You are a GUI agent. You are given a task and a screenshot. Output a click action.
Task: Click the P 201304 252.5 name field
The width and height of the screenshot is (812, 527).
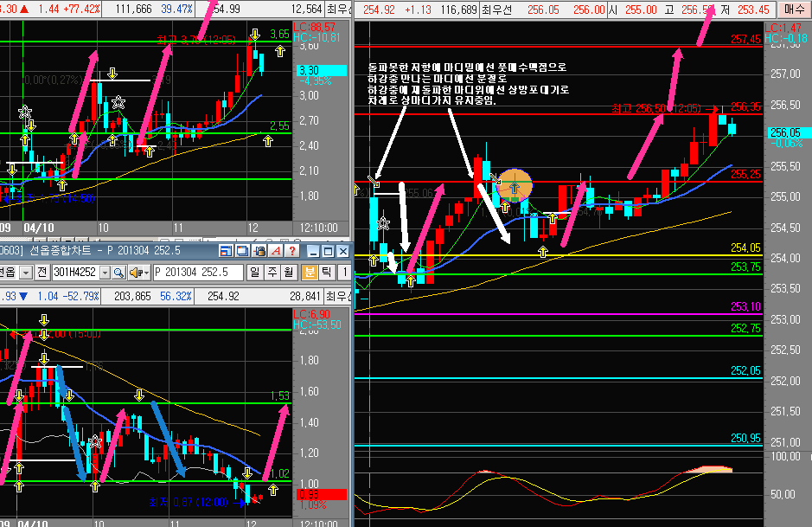point(198,272)
